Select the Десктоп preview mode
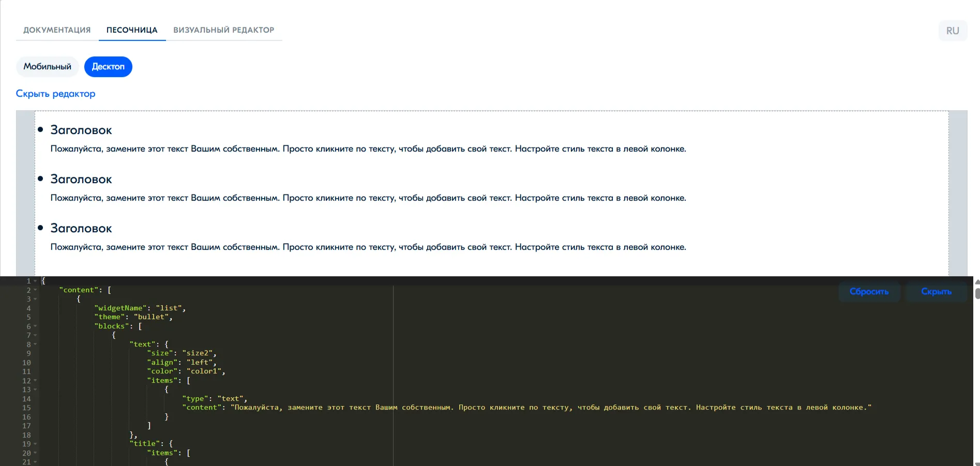The height and width of the screenshot is (466, 980). coord(108,67)
